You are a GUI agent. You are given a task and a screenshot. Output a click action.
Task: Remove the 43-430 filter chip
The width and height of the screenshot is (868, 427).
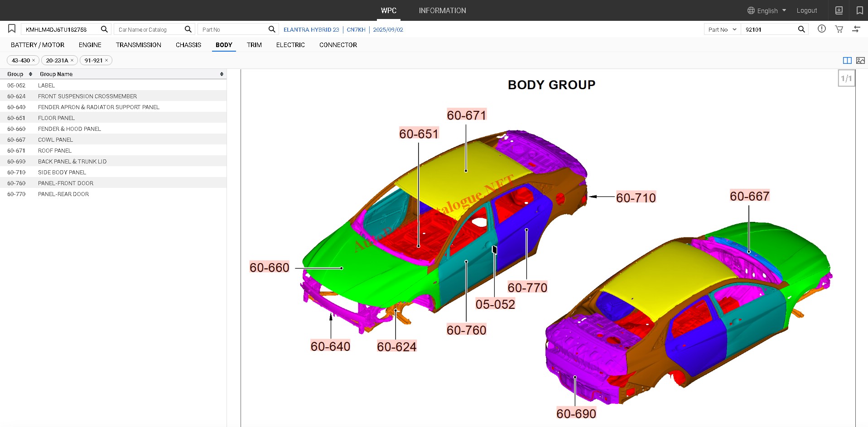(x=34, y=61)
